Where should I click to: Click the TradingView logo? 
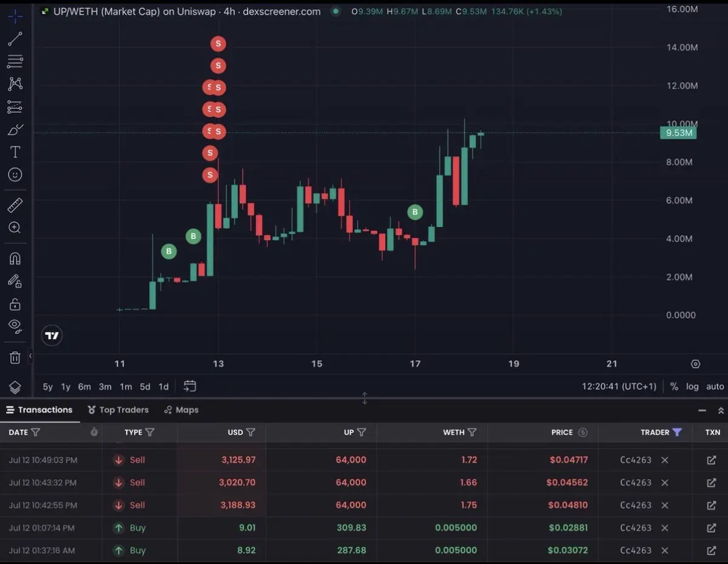52,335
